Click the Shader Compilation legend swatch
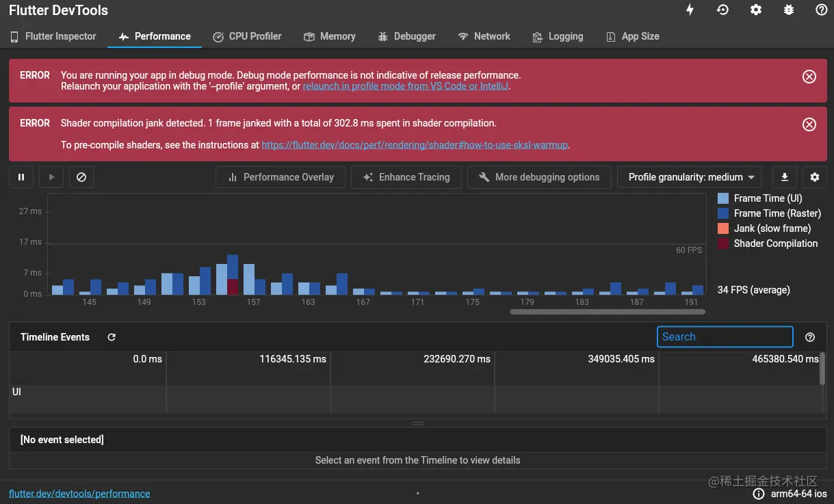Viewport: 834px width, 504px height. (x=723, y=243)
